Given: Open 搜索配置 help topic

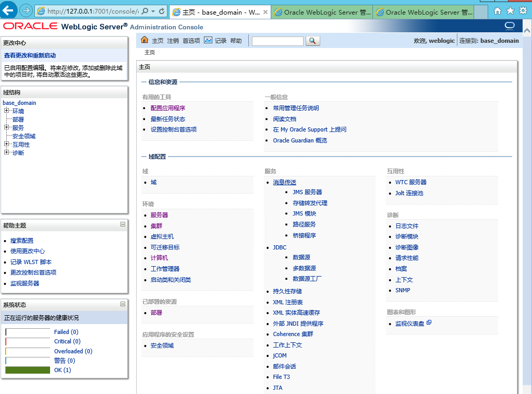Looking at the screenshot, I should pos(22,240).
